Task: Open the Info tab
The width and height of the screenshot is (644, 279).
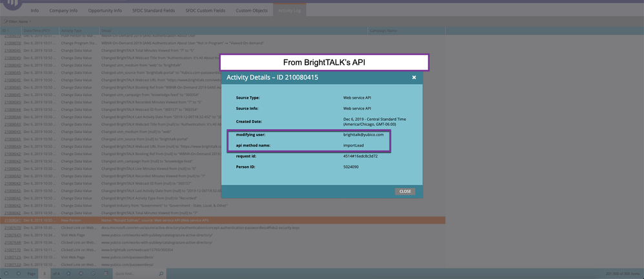Action: click(x=34, y=10)
